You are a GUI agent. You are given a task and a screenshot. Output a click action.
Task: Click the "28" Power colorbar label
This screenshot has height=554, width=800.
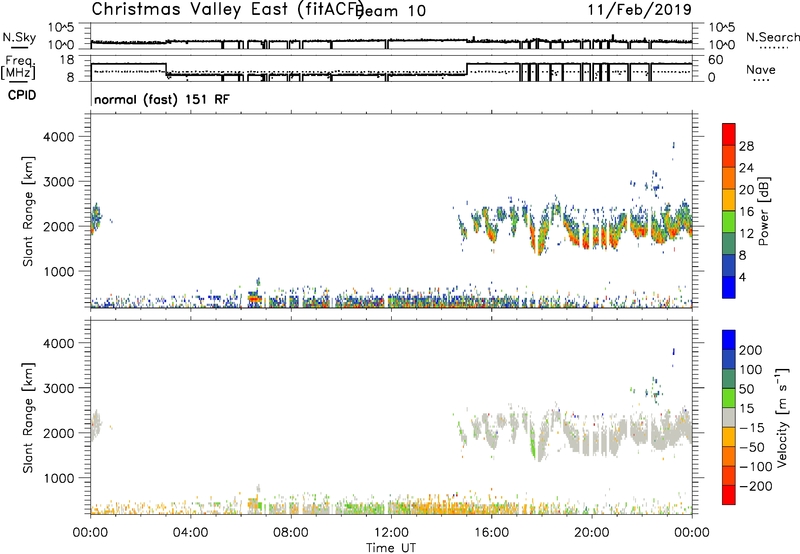coord(746,146)
